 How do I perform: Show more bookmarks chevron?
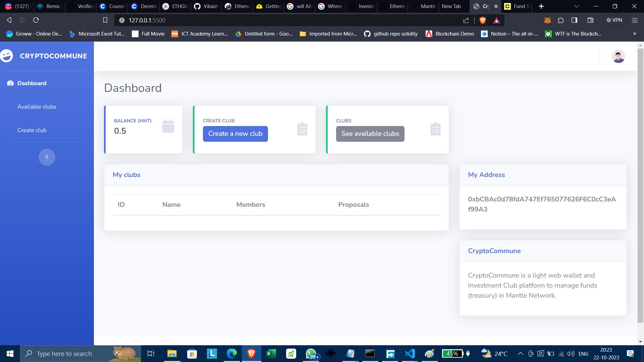click(x=634, y=34)
